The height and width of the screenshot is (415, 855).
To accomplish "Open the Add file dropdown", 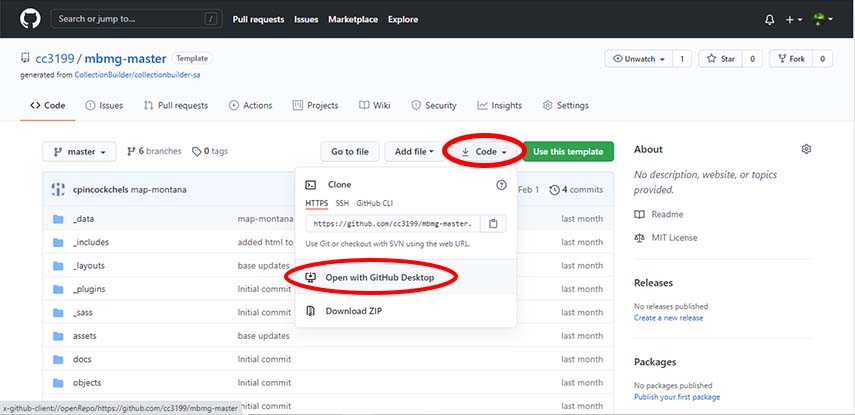I will click(414, 152).
